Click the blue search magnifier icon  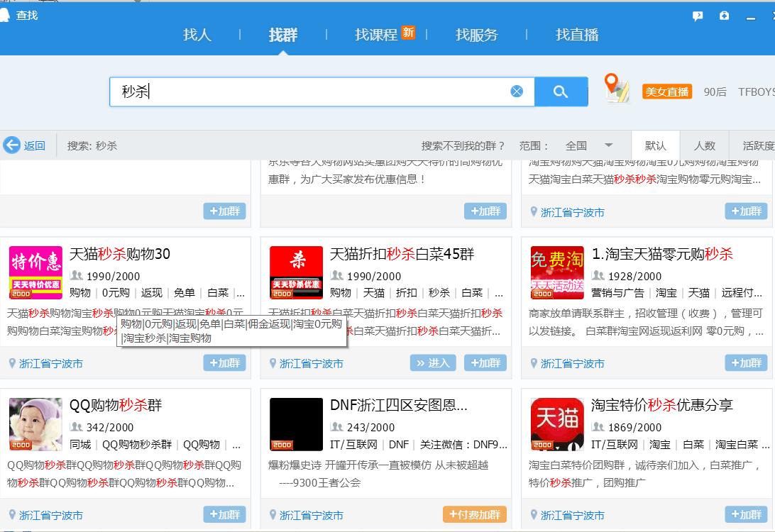(x=561, y=91)
